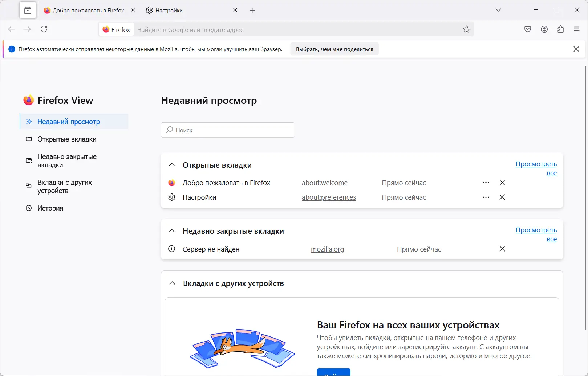The height and width of the screenshot is (376, 588).
Task: Select История in the sidebar
Action: tap(50, 208)
